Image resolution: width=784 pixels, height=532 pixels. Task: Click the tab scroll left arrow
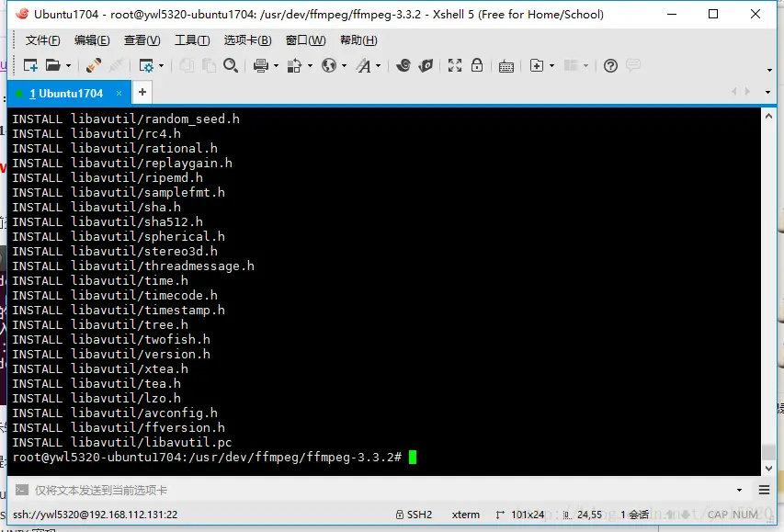pos(734,92)
